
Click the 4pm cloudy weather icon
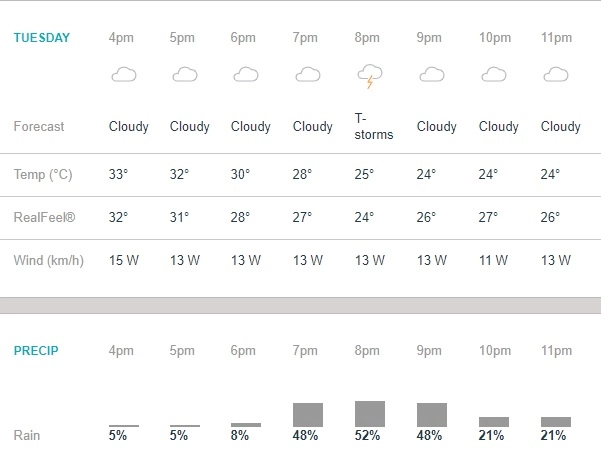124,75
